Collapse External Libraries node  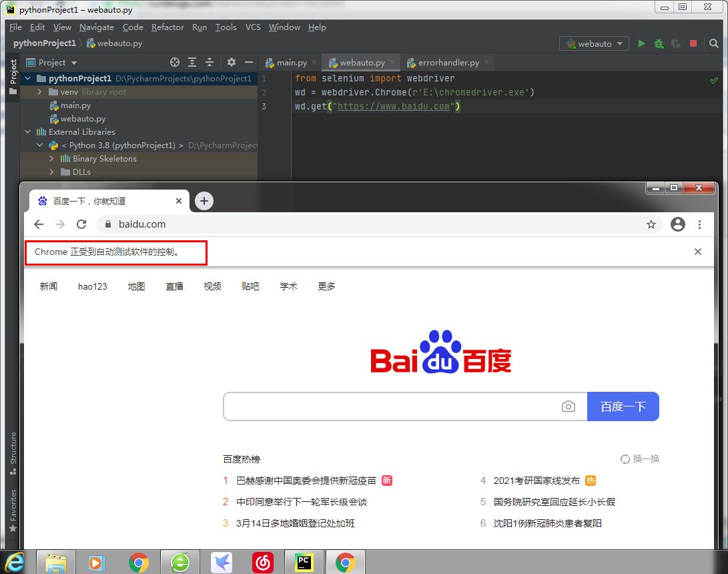pyautogui.click(x=28, y=132)
